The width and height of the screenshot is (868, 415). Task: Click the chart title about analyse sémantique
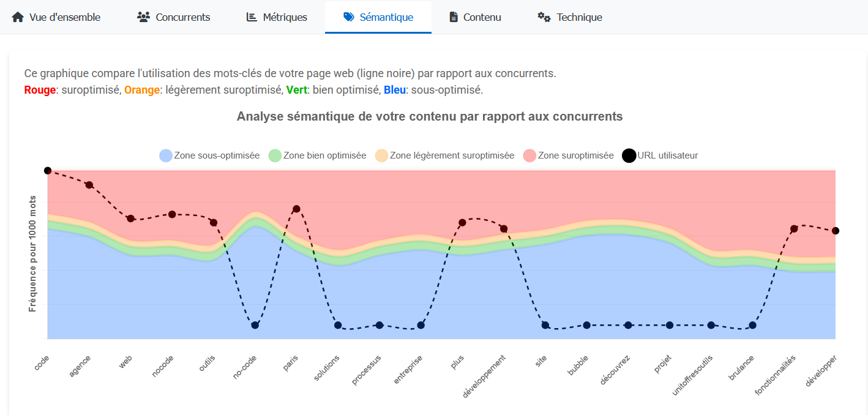click(x=430, y=116)
